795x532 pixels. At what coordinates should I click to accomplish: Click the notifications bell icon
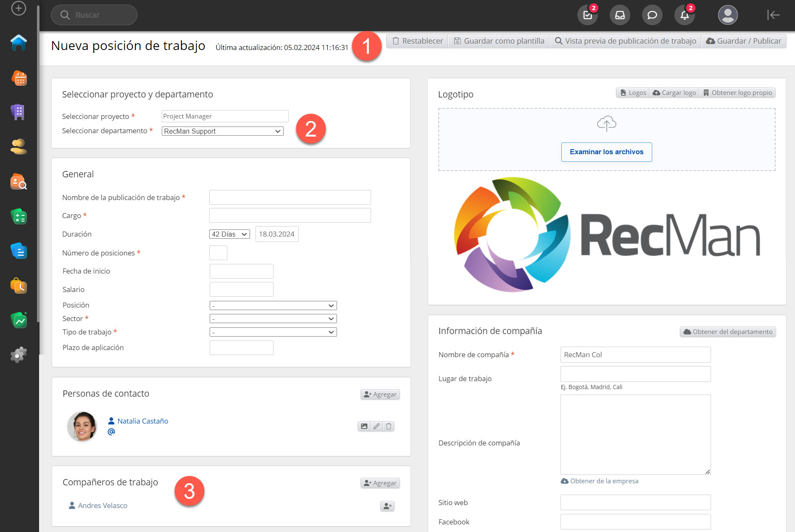pos(684,15)
